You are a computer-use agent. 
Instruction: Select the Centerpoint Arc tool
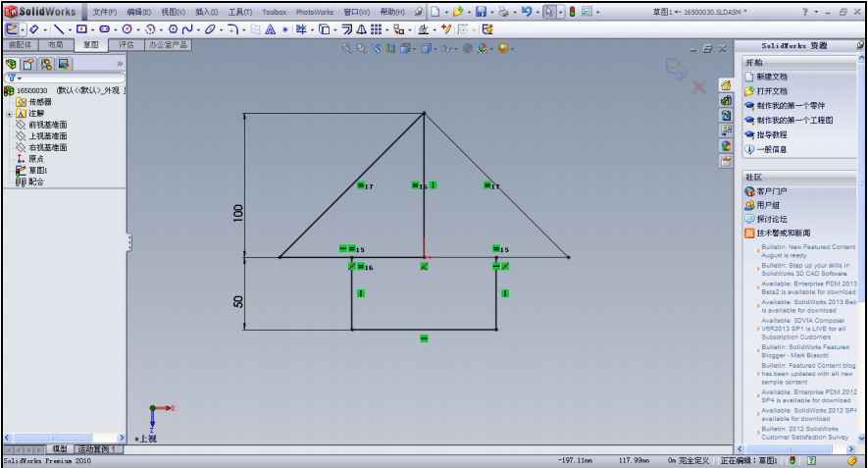click(150, 29)
